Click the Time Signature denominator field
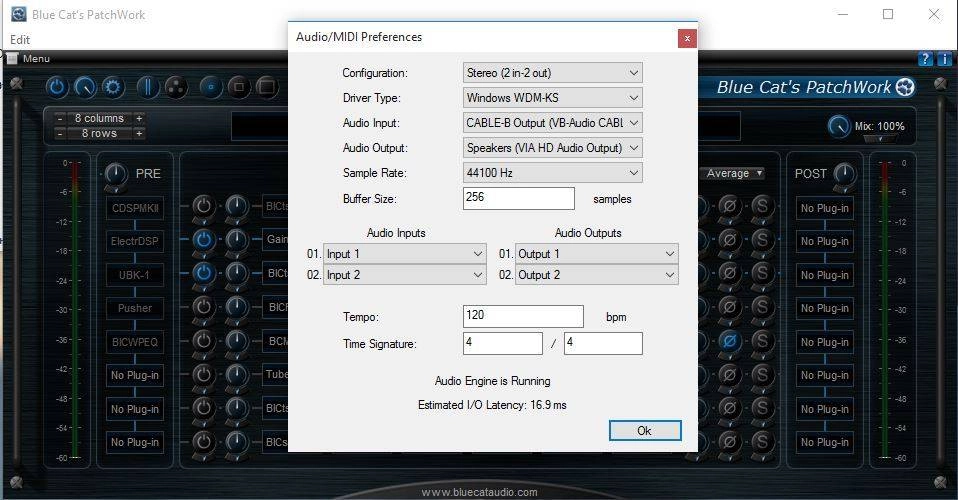This screenshot has height=500, width=958. click(x=603, y=343)
